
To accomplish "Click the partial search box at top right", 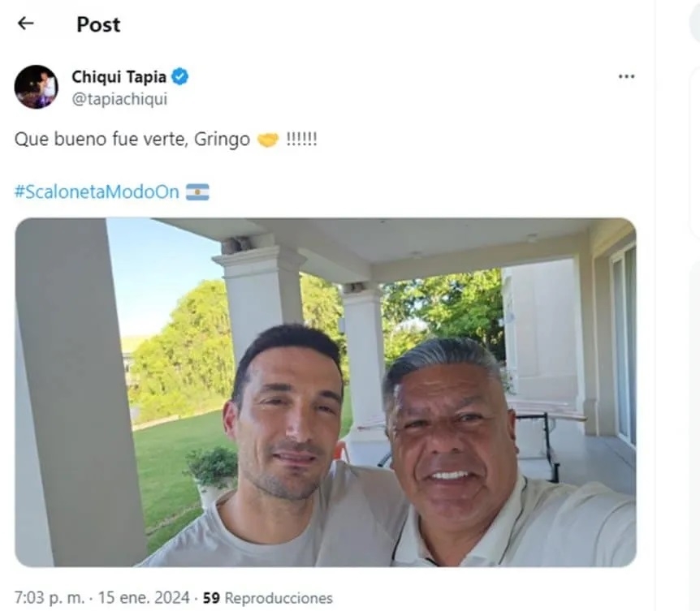I will click(694, 22).
